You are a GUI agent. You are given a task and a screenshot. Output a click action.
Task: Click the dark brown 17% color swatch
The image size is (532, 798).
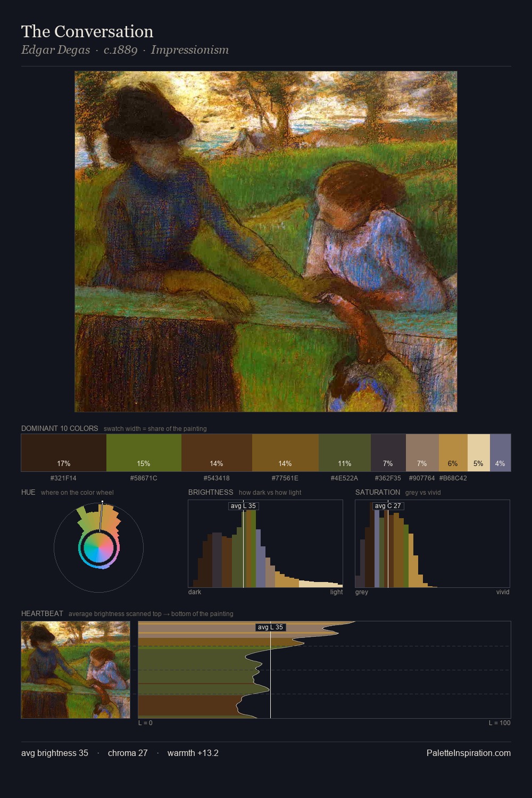point(64,453)
